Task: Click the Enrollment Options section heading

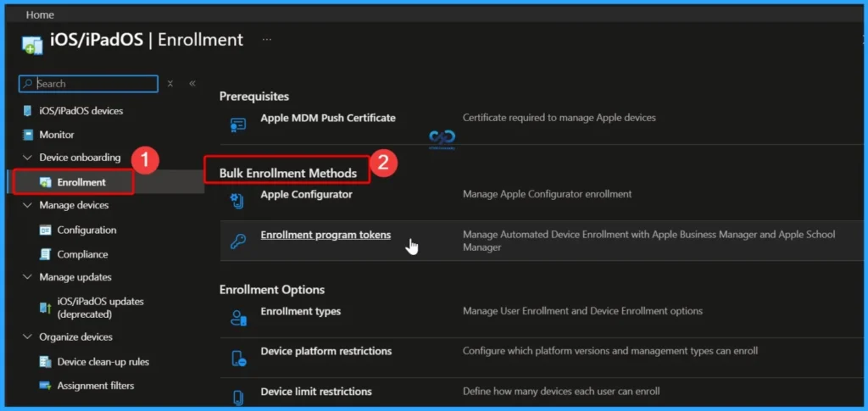Action: (272, 290)
